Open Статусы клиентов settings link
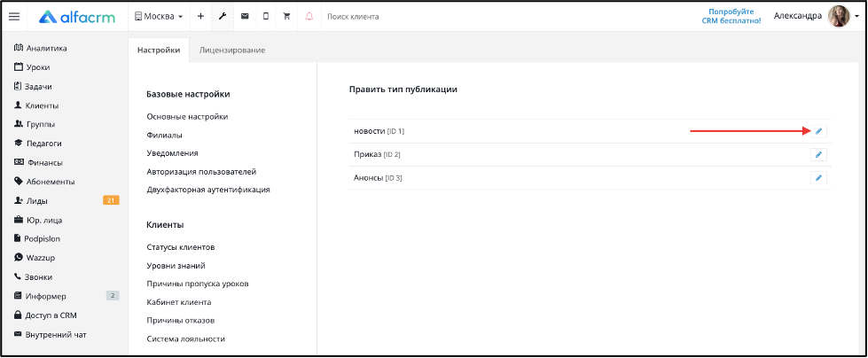 [181, 247]
